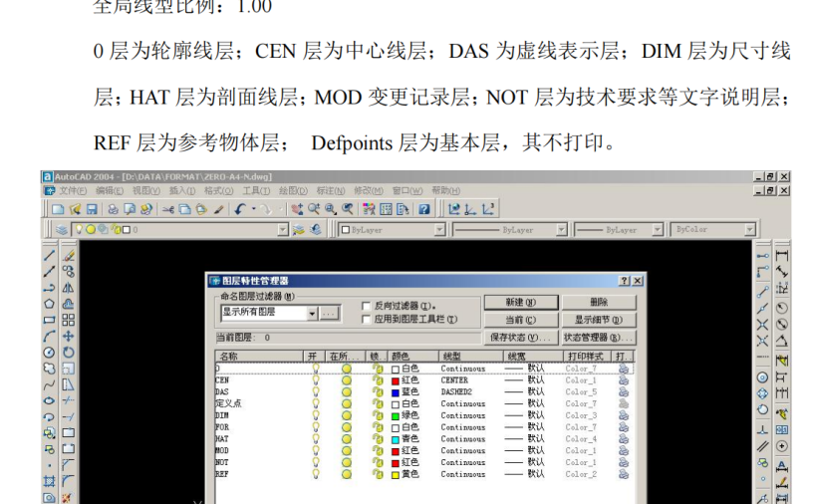
Task: Click the Properties palette icon in toolbar
Action: [x=369, y=209]
